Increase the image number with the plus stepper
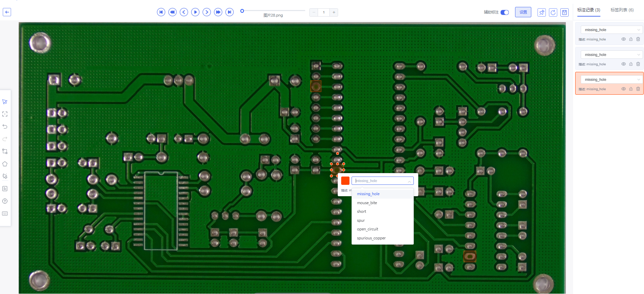The height and width of the screenshot is (294, 644). click(x=334, y=12)
